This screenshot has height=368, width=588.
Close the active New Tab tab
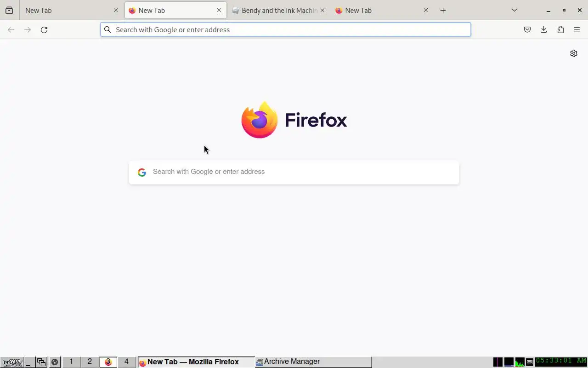click(x=219, y=10)
